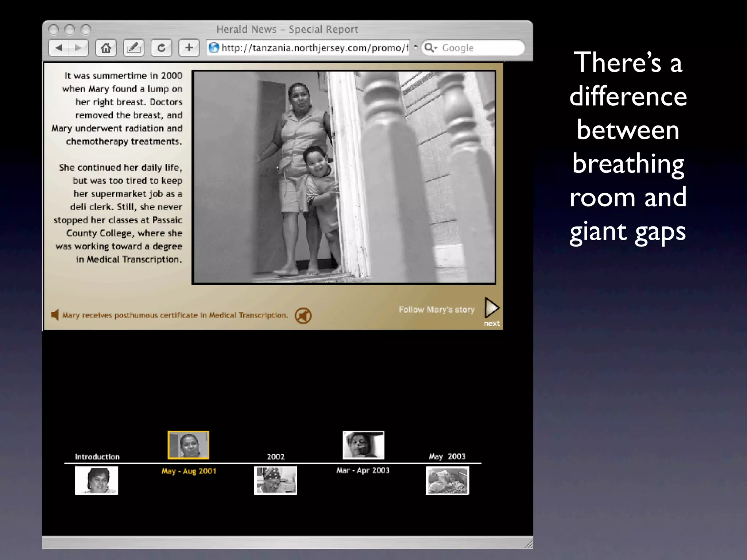Screen dimensions: 747x560
Task: Open the Introduction portrait thumbnail
Action: pos(97,481)
